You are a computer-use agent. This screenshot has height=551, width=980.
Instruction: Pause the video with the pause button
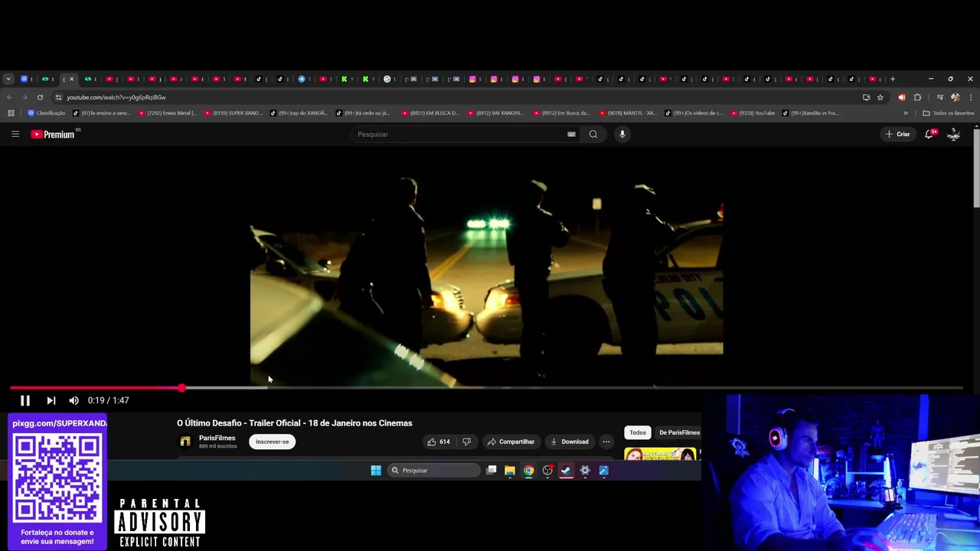(24, 400)
